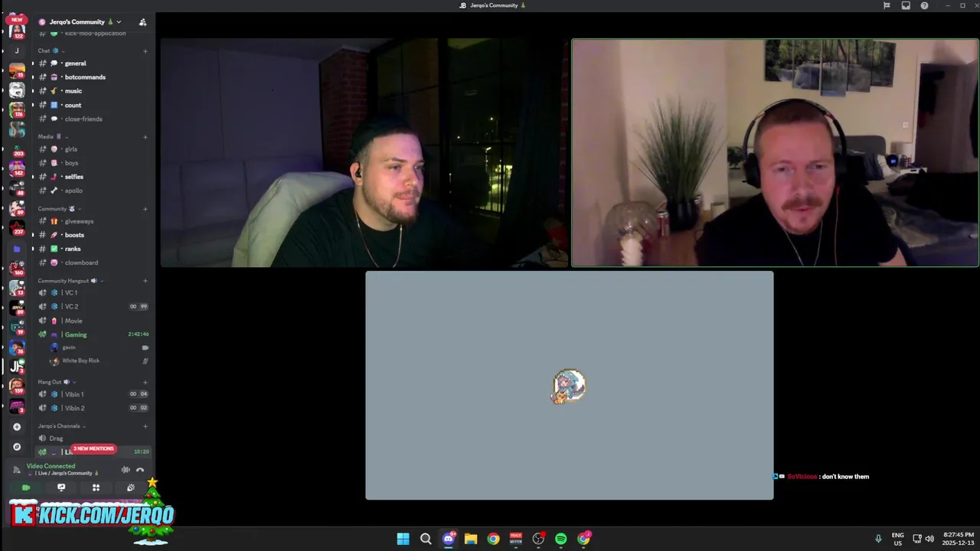Collapse the Community Hangout category
The height and width of the screenshot is (551, 980).
pos(70,281)
